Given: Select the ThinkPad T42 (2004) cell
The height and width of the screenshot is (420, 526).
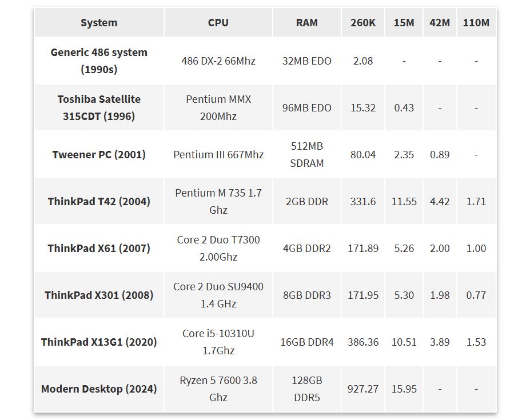Looking at the screenshot, I should tap(99, 201).
